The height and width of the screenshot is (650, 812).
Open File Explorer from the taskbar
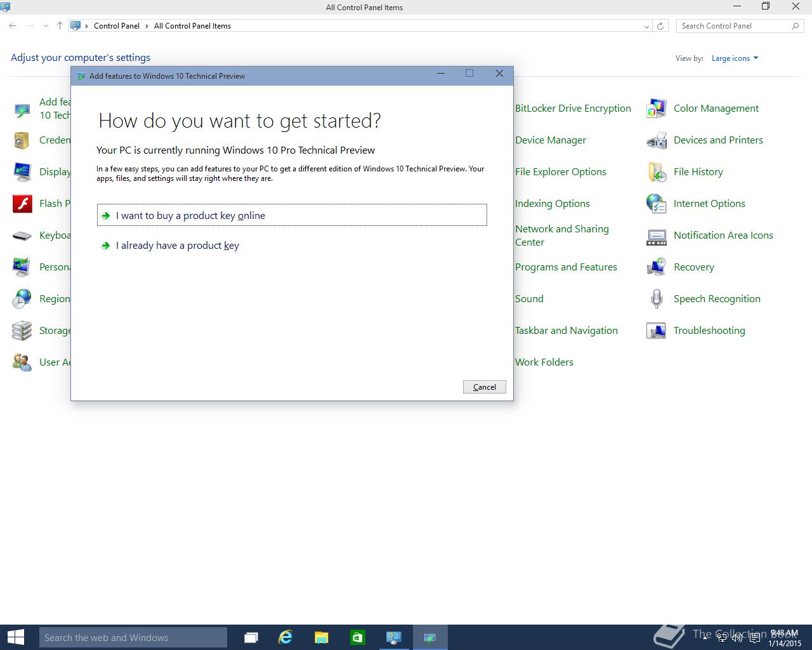click(322, 637)
